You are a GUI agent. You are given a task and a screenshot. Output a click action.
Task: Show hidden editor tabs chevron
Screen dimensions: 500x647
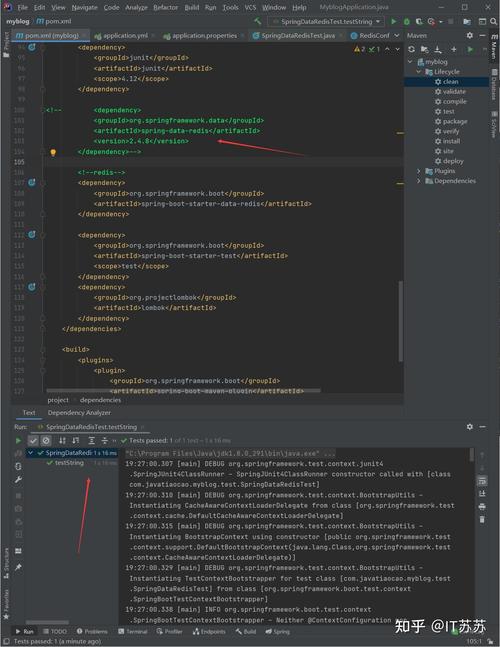pos(396,35)
